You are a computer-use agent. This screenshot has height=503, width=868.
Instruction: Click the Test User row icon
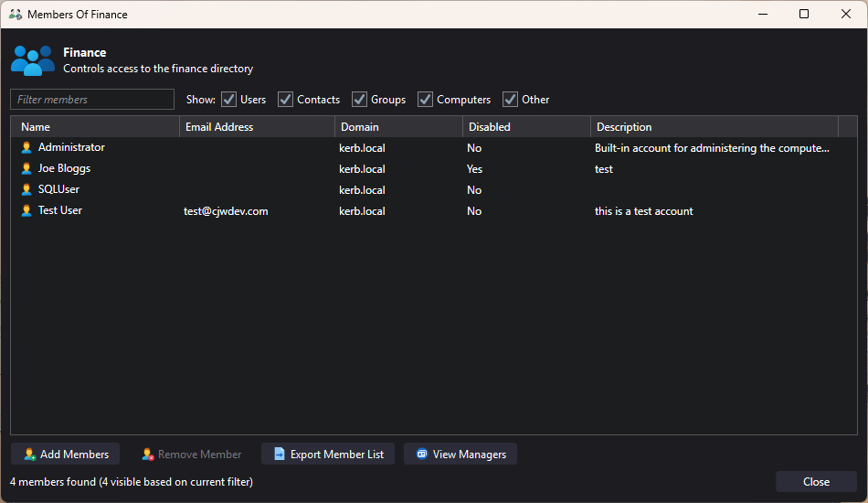coord(26,211)
